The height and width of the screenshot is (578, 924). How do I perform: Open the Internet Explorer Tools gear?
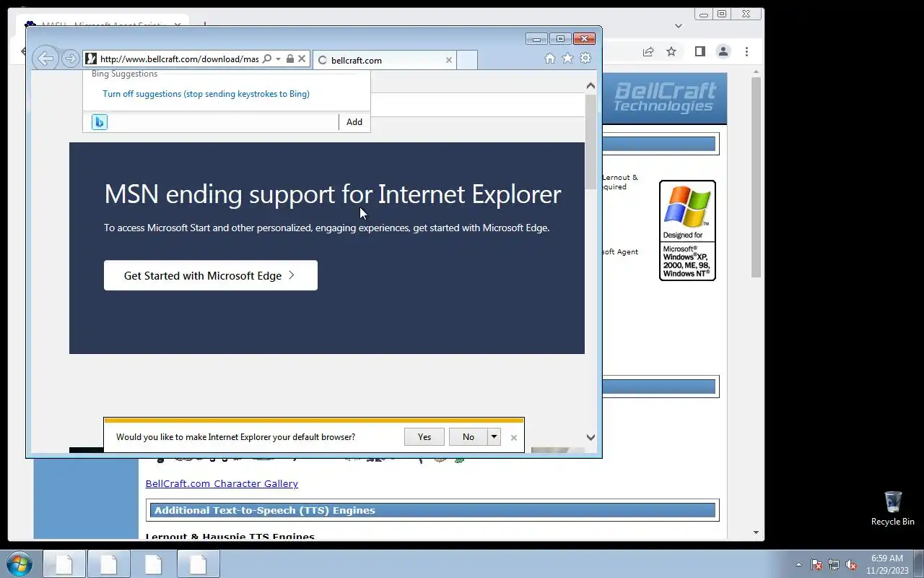coord(585,59)
